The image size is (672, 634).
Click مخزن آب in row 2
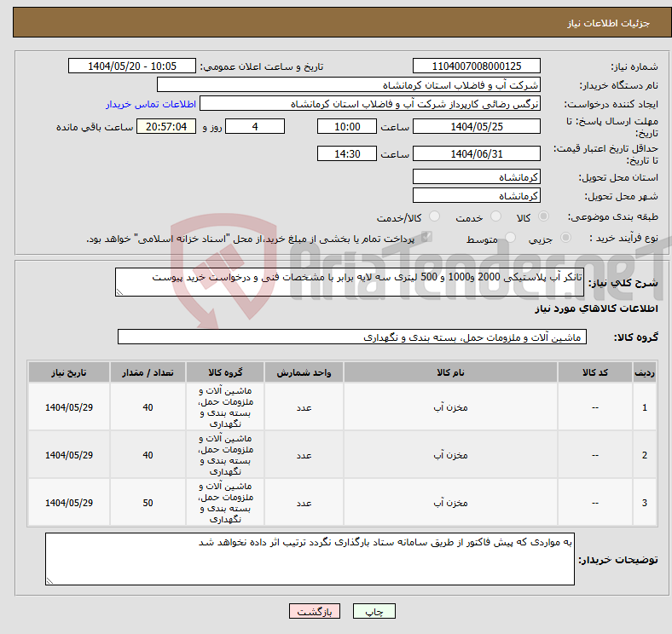pos(450,454)
